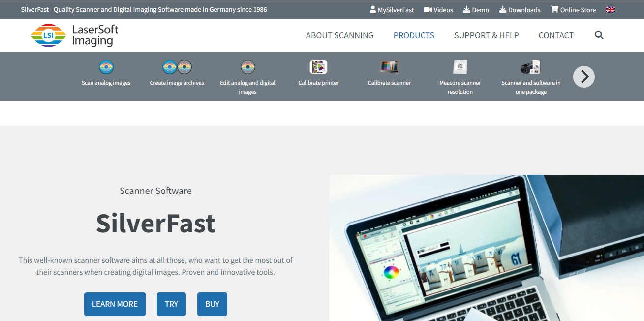Click the BUY button
Viewport: 644px width, 321px height.
pyautogui.click(x=212, y=304)
